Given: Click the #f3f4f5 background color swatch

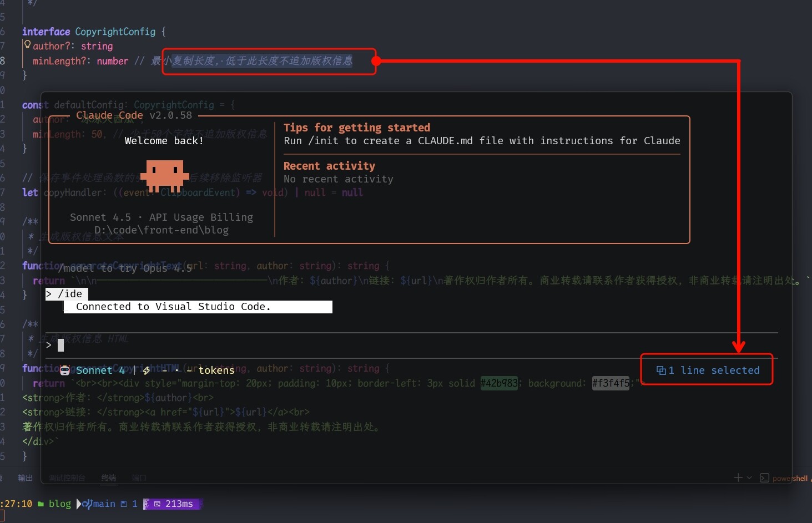Looking at the screenshot, I should [x=611, y=383].
